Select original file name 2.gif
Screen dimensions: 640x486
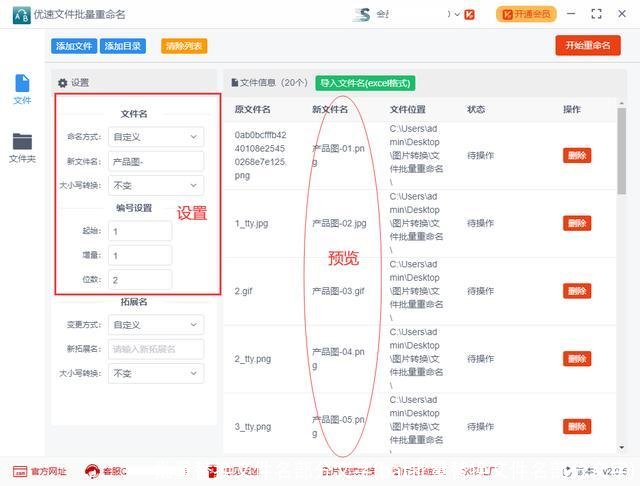pyautogui.click(x=243, y=291)
